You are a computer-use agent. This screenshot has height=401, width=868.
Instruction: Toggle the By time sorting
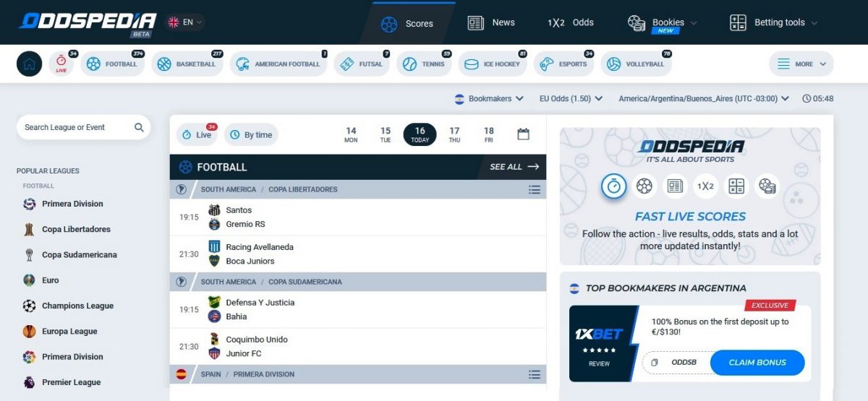tap(251, 134)
